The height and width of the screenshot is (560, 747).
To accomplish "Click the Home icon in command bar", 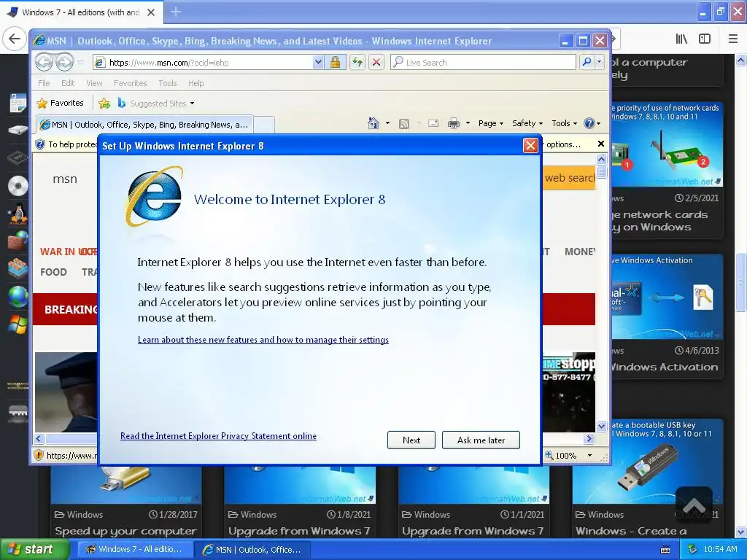I will tap(373, 123).
